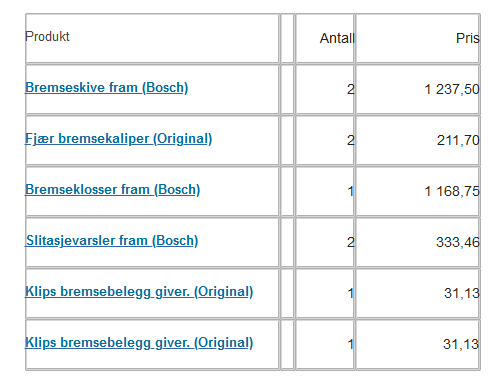The width and height of the screenshot is (488, 380).
Task: Select the 1 168,75 price cell
Action: (x=452, y=191)
